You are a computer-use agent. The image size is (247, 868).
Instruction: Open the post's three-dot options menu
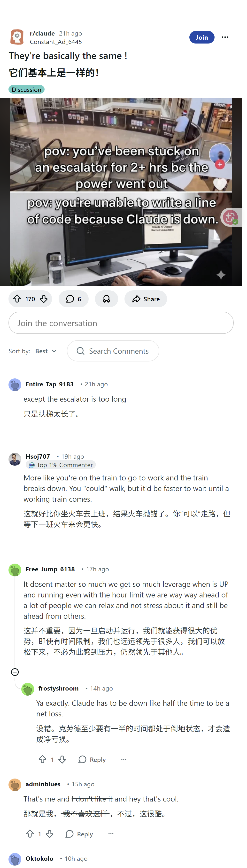[x=225, y=37]
